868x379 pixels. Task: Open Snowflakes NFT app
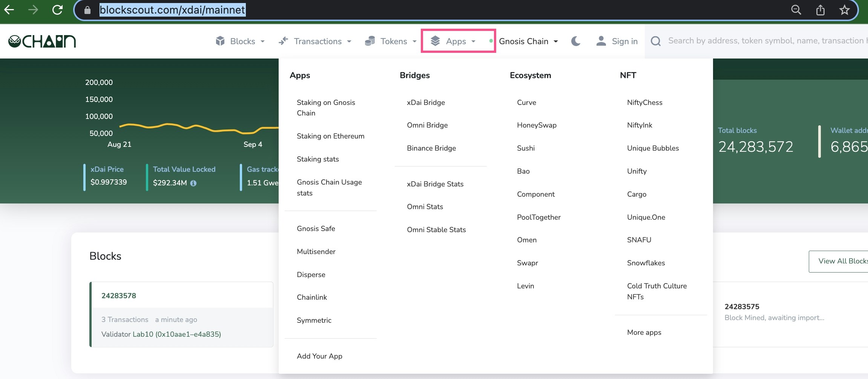[646, 263]
